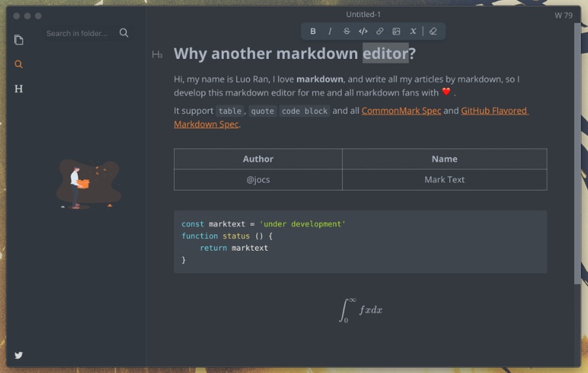
Task: Insert image using the picture icon
Action: pos(396,32)
